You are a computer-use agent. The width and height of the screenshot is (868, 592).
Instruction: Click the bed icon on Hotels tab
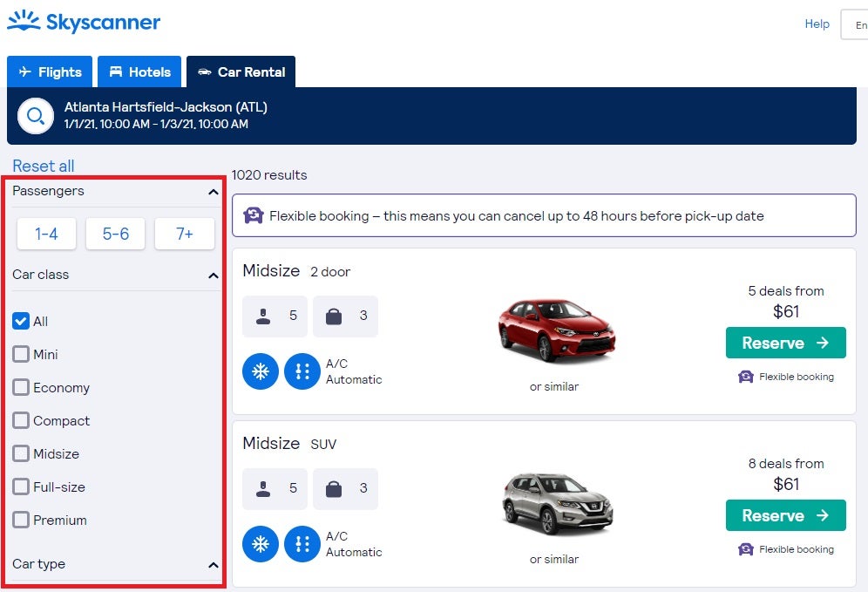click(116, 71)
